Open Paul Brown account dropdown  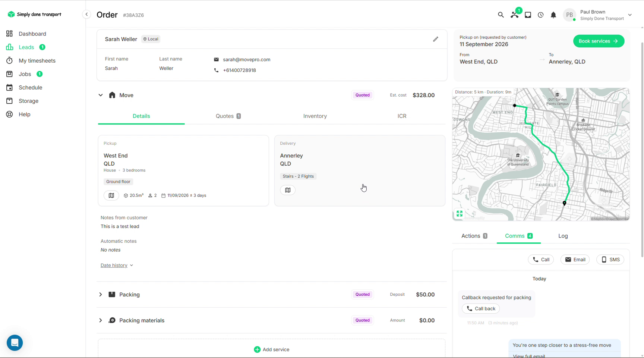coord(630,15)
